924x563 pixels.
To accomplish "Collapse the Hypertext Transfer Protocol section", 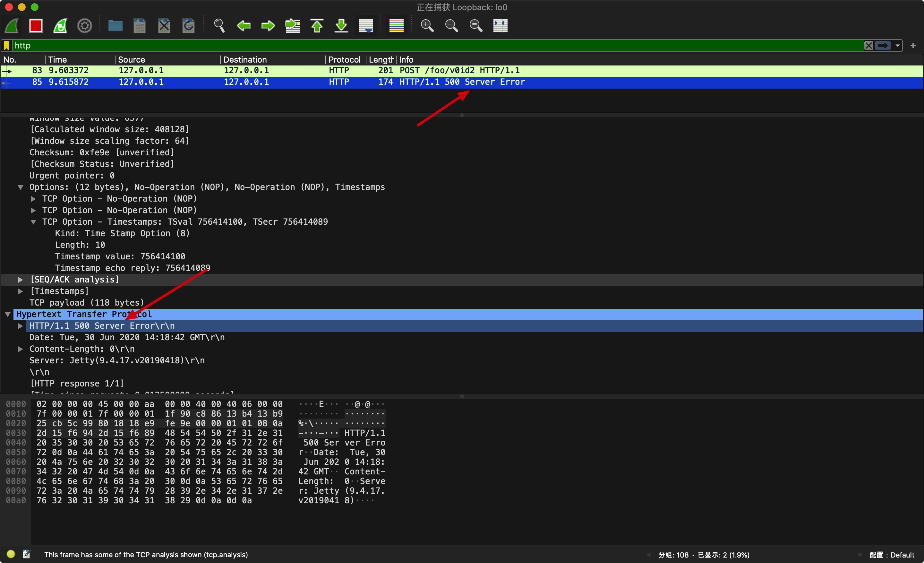I will 7,314.
